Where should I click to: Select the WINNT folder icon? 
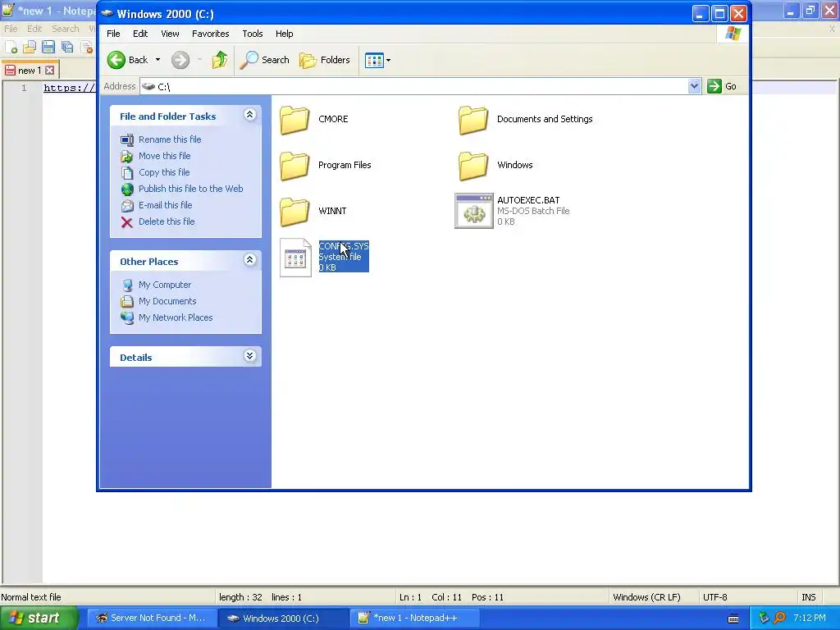294,212
